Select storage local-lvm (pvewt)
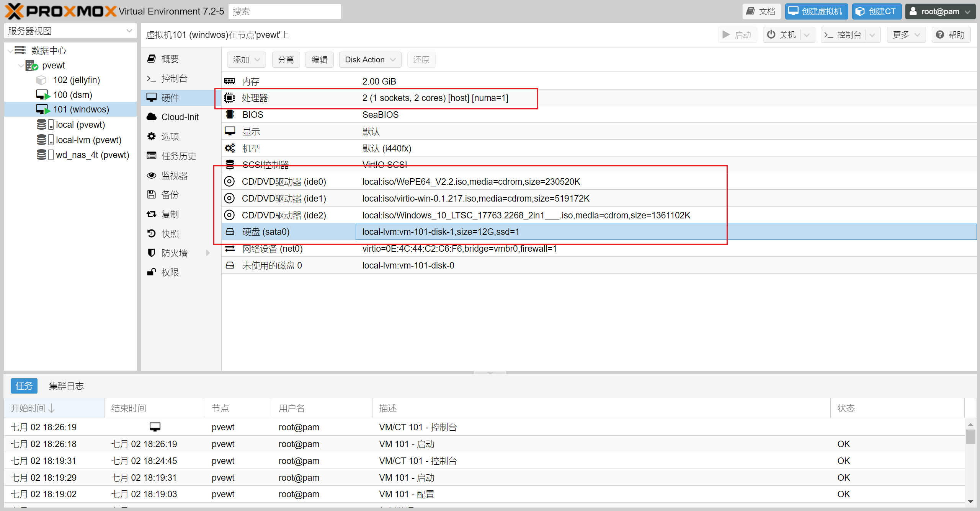Image resolution: width=980 pixels, height=511 pixels. [x=88, y=140]
